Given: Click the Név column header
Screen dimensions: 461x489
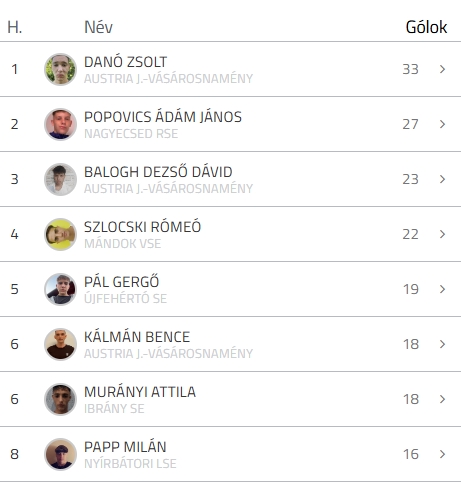Looking at the screenshot, I should pos(98,27).
